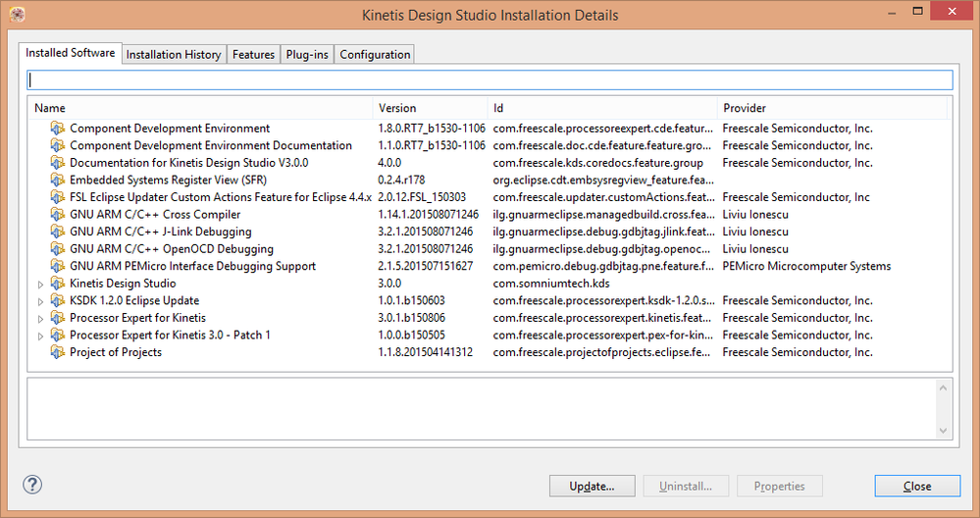The height and width of the screenshot is (518, 980).
Task: Switch to the Installation History tab
Action: (x=174, y=55)
